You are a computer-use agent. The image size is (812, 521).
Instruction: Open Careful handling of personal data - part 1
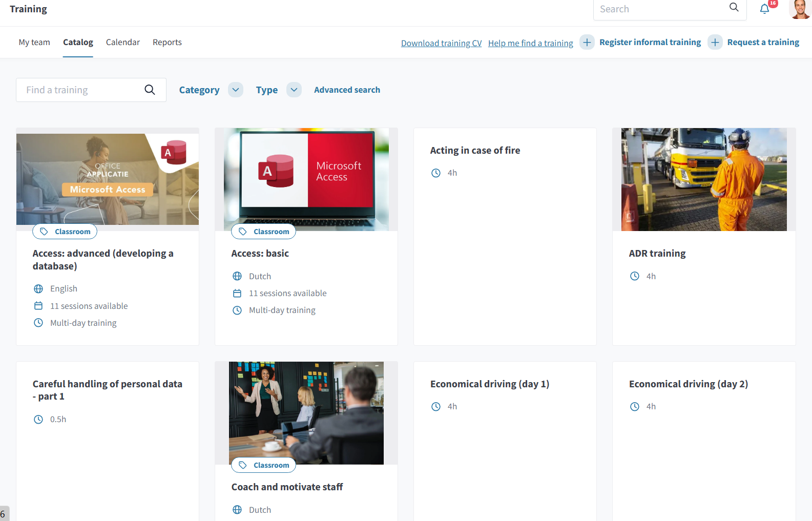click(x=108, y=390)
